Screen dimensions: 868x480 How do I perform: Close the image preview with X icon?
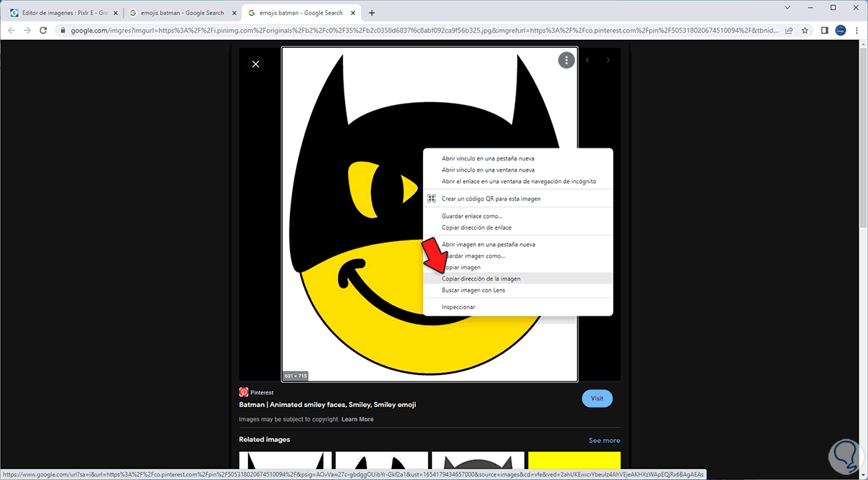point(255,64)
